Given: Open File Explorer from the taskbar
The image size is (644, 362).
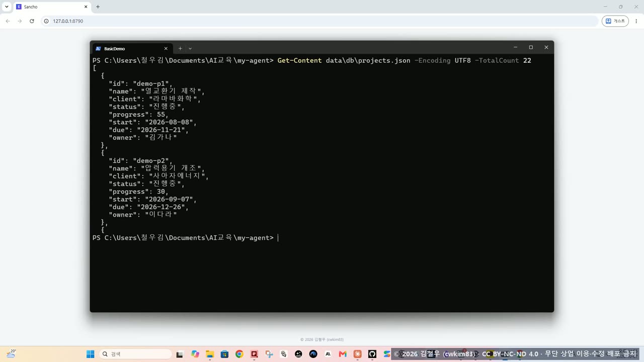Looking at the screenshot, I should click(210, 354).
